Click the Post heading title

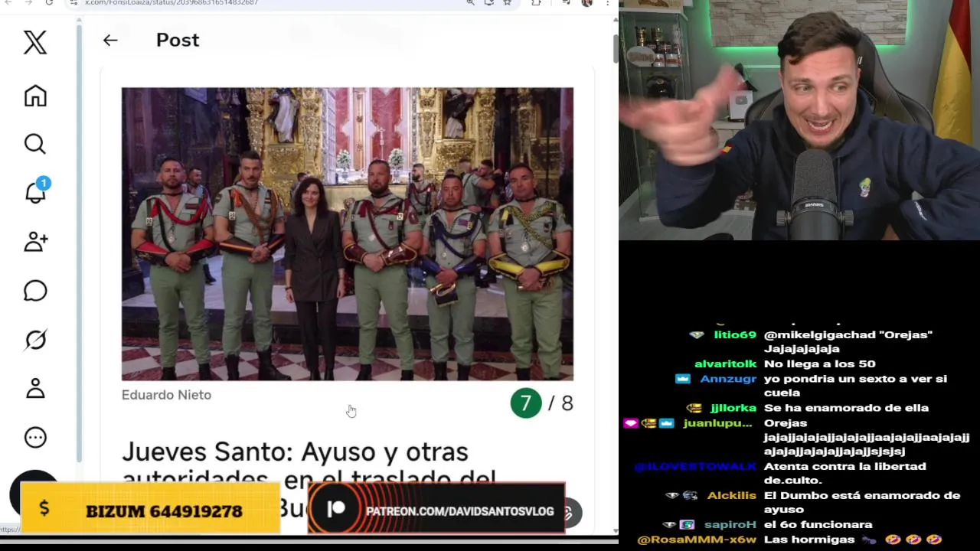click(178, 41)
